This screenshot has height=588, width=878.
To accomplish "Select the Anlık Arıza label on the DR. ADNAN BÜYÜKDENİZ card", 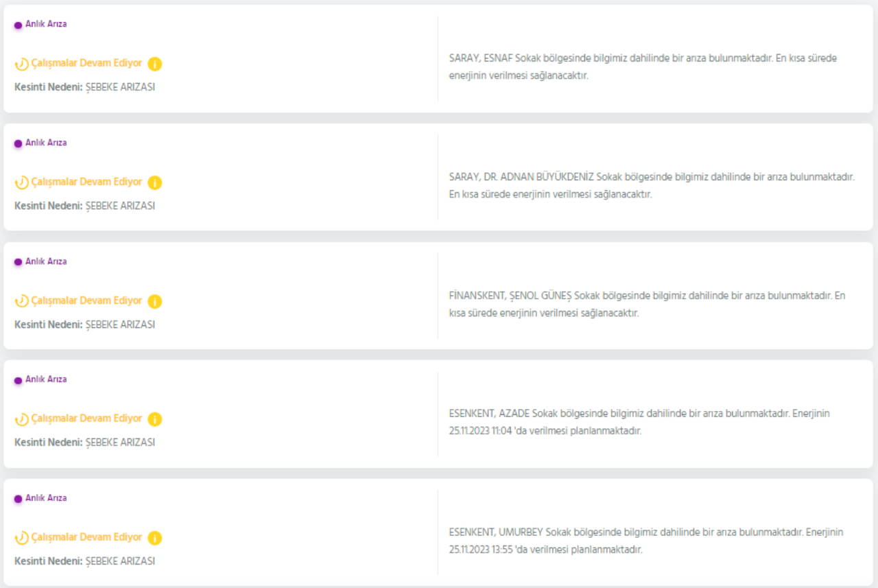I will pos(46,143).
